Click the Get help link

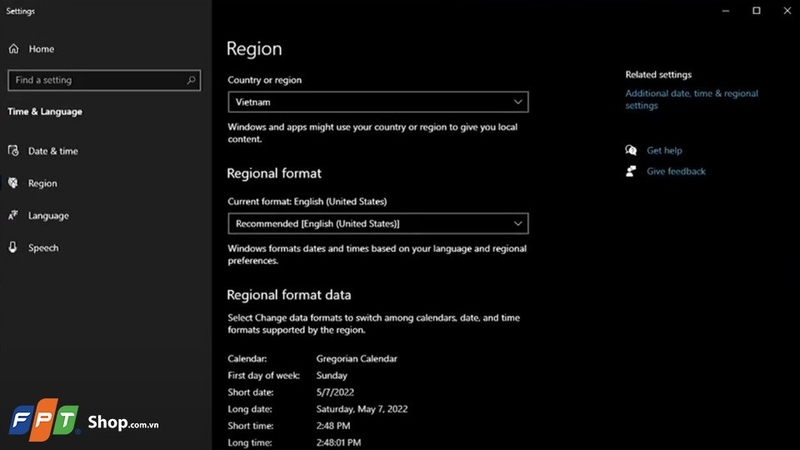[x=664, y=150]
